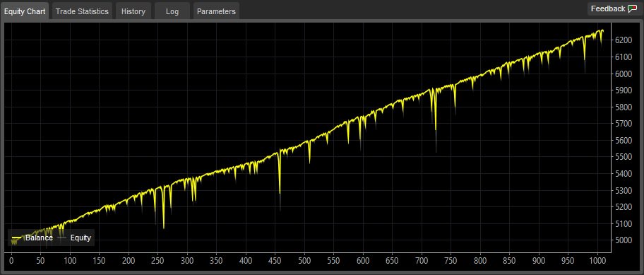Click the yellow Balance line swatch
Screen dimensions: 644x275
point(17,238)
